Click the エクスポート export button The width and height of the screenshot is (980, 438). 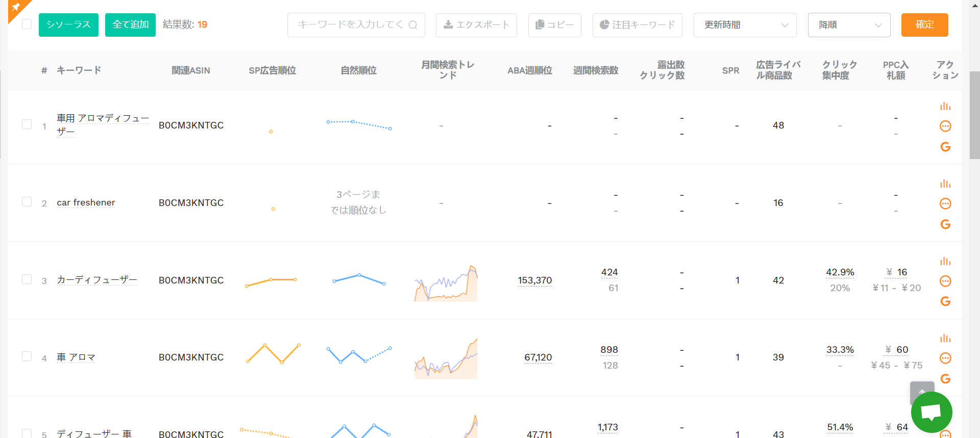[x=476, y=25]
